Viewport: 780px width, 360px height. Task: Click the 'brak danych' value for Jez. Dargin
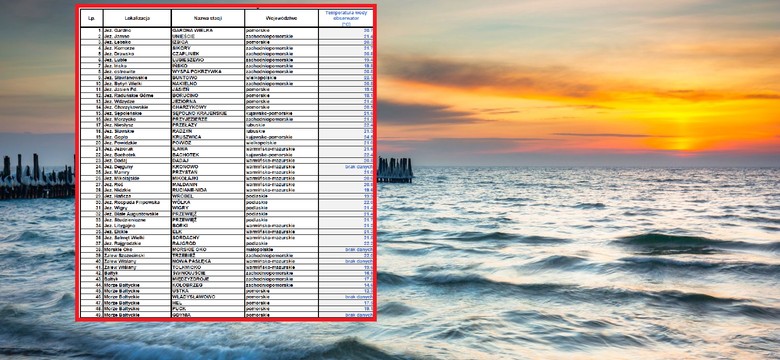359,167
